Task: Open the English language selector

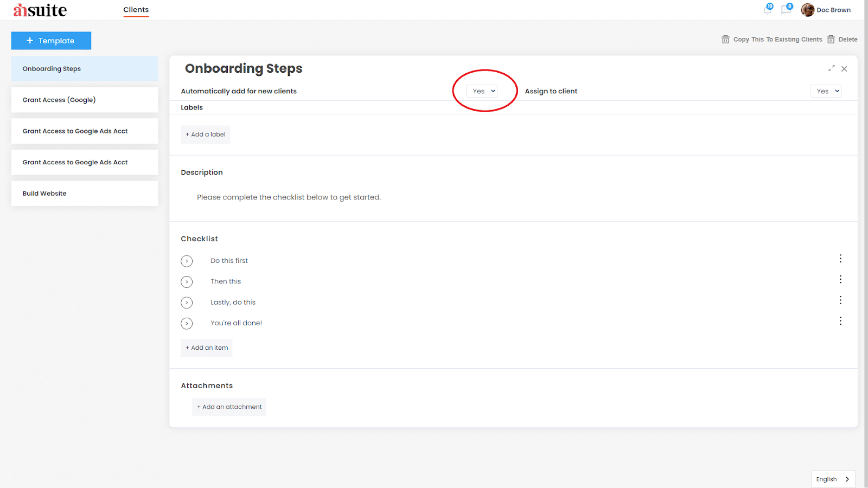Action: tap(833, 479)
